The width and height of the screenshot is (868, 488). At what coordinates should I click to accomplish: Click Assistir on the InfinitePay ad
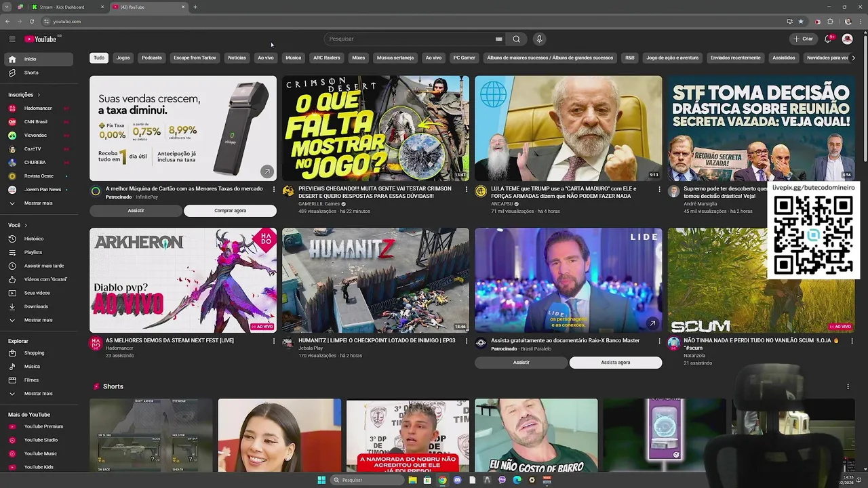(x=136, y=211)
